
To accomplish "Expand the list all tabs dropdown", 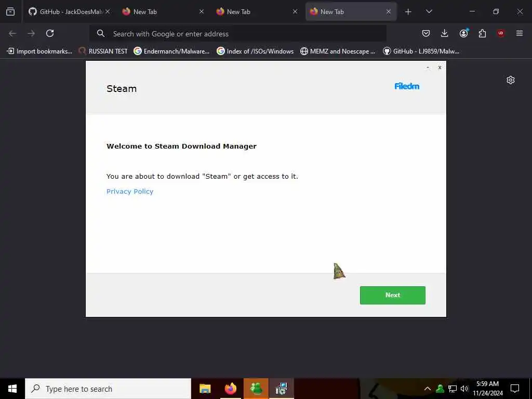I will click(x=429, y=11).
